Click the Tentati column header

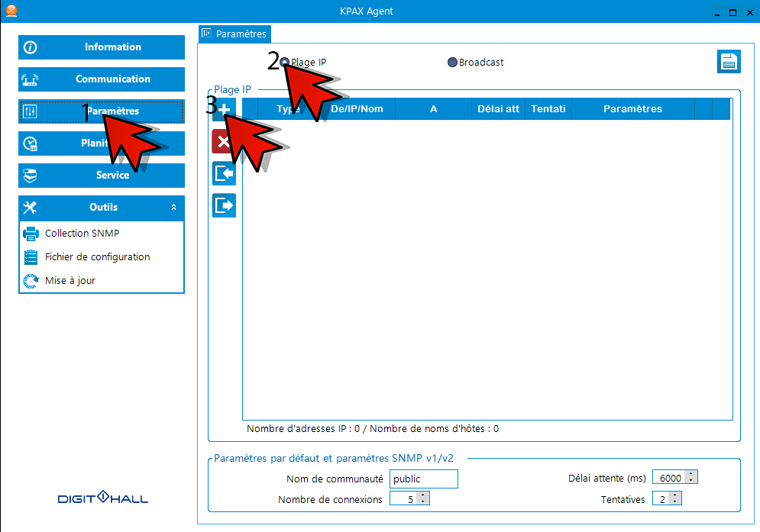click(548, 109)
